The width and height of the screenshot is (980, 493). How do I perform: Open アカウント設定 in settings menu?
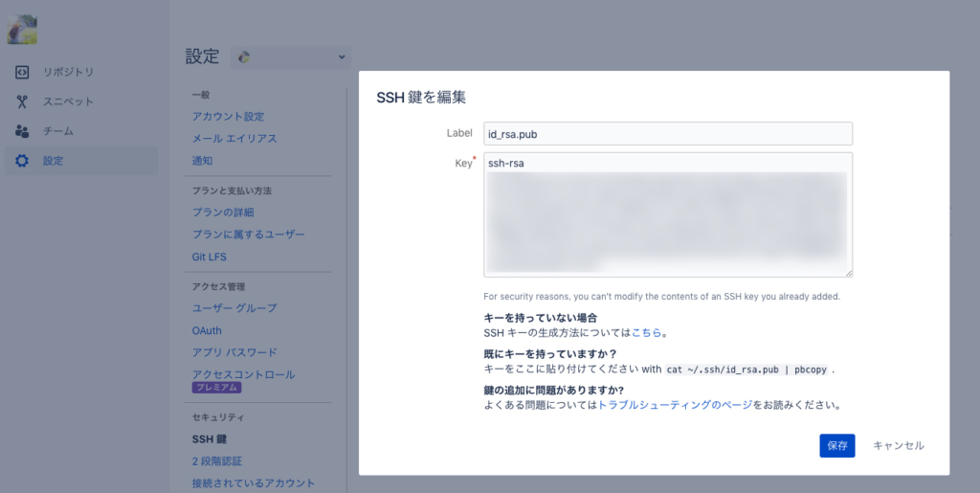(x=228, y=116)
